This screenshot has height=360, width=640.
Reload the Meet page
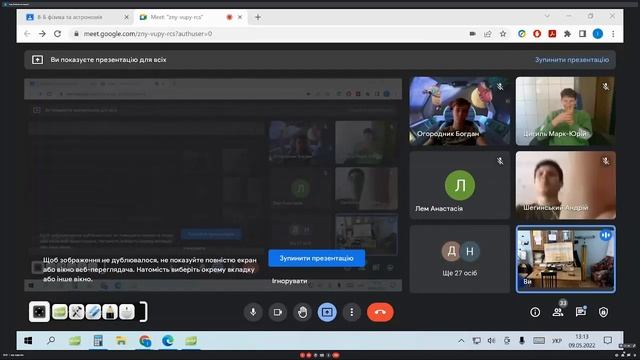pos(58,34)
